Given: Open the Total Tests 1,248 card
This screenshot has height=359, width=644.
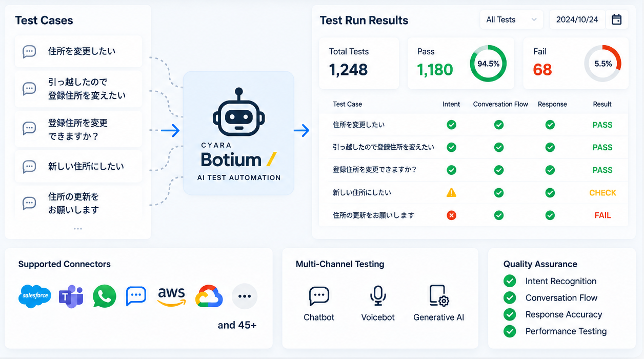Looking at the screenshot, I should click(359, 63).
